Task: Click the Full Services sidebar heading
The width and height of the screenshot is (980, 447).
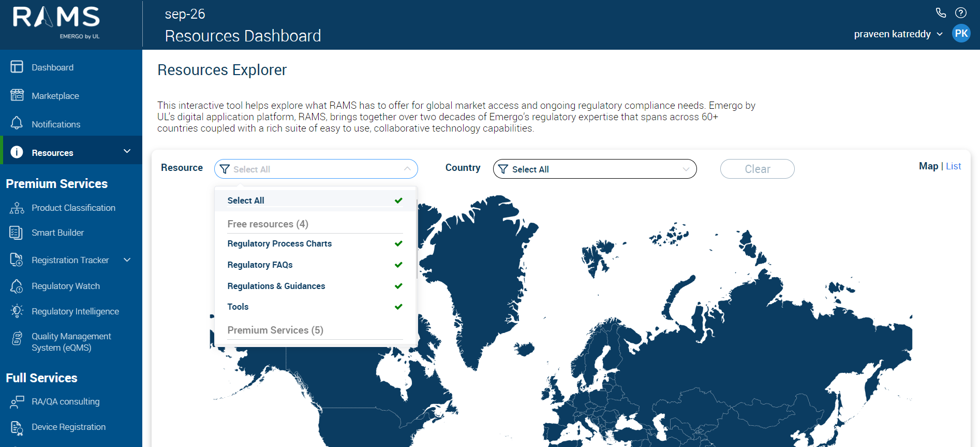Action: tap(42, 378)
